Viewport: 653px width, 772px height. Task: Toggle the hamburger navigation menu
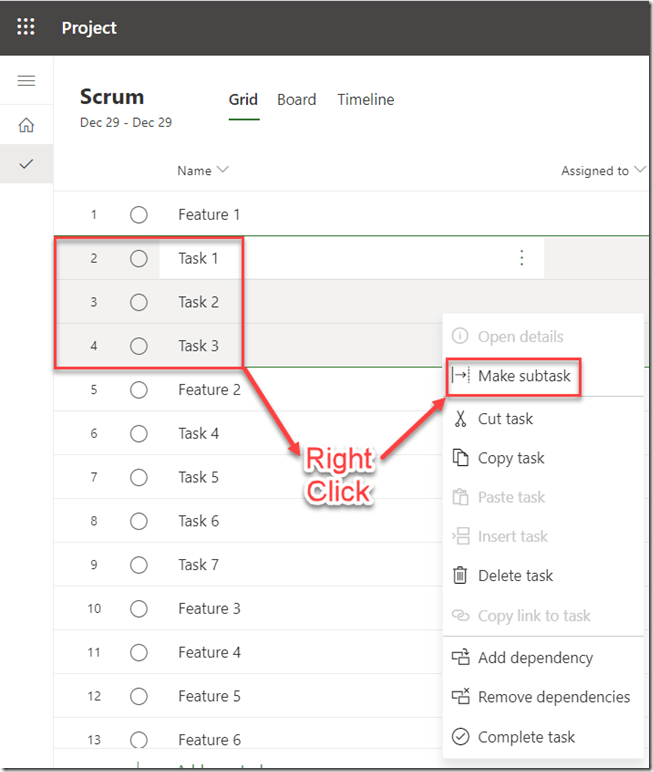pyautogui.click(x=27, y=81)
